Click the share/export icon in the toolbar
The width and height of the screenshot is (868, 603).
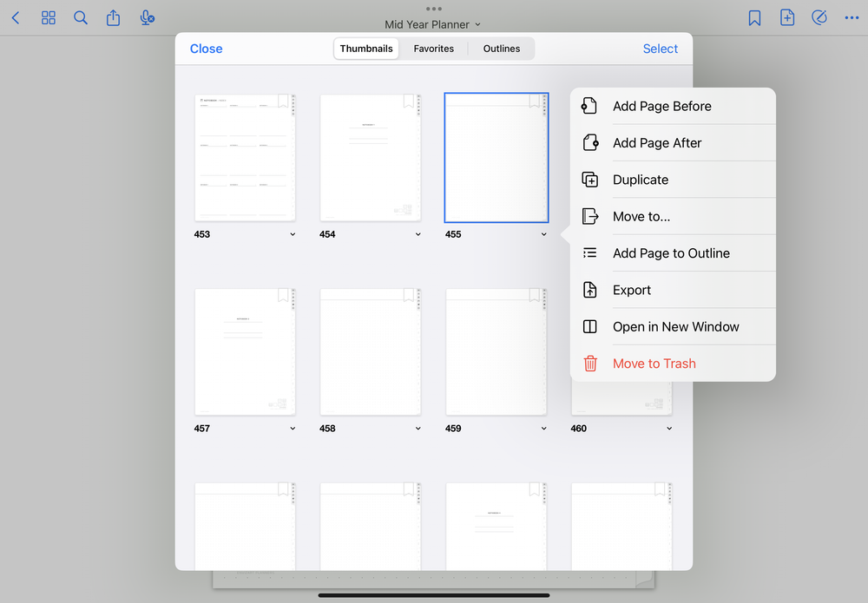coord(114,17)
